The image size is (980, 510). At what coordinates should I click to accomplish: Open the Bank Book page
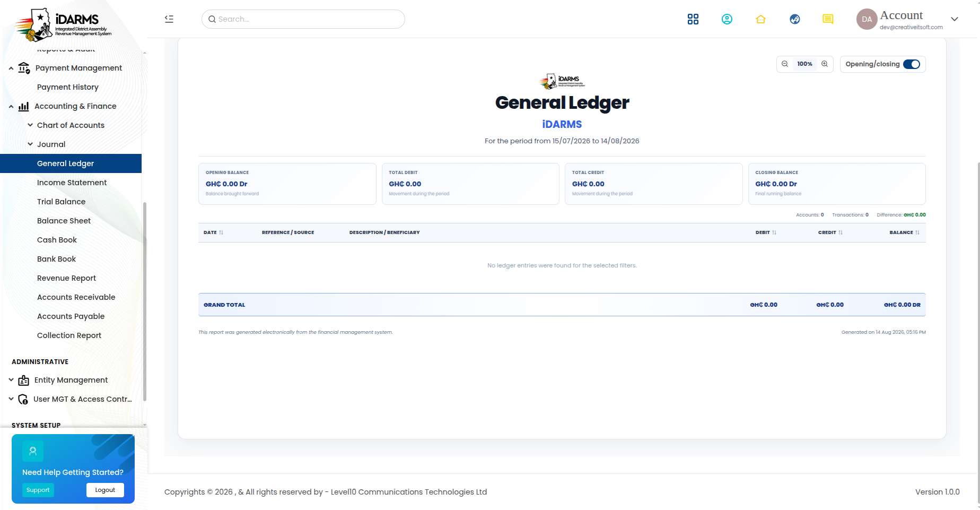tap(56, 259)
